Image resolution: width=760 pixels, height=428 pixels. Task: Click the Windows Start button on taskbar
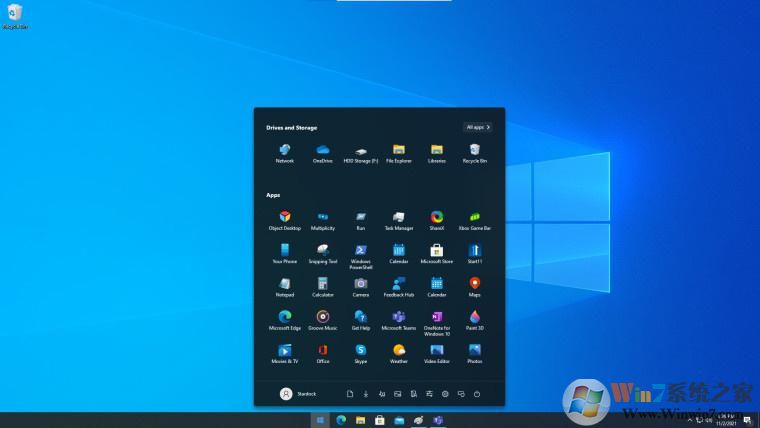coord(321,420)
